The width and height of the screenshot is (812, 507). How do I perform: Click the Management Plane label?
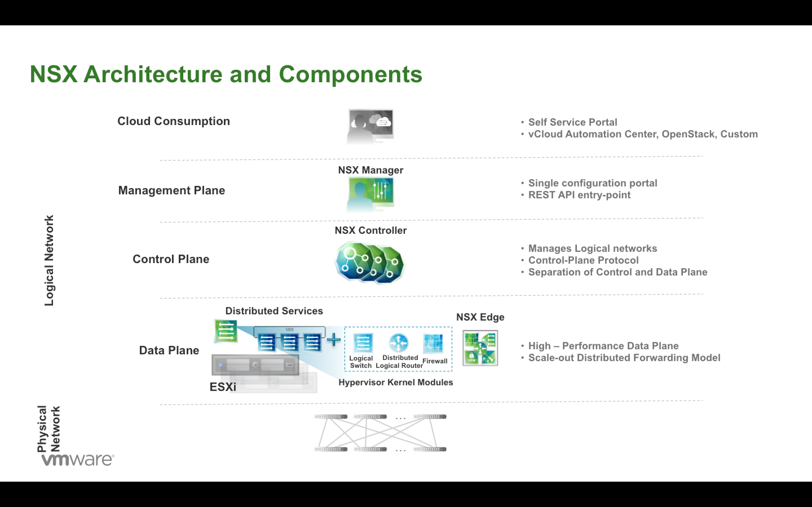[x=171, y=190]
